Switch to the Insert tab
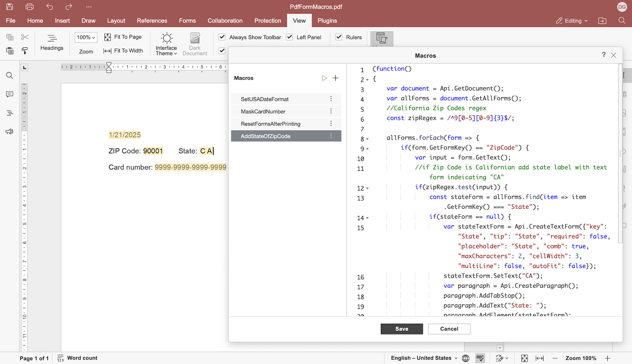This screenshot has width=632, height=364. click(x=62, y=20)
